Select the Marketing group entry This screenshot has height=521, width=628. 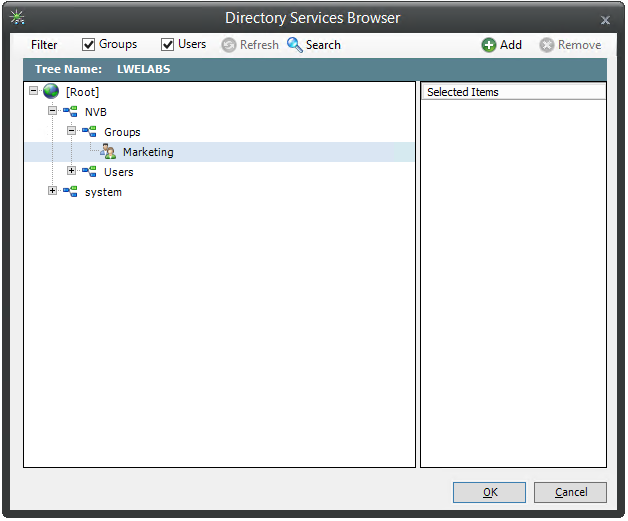[x=148, y=152]
